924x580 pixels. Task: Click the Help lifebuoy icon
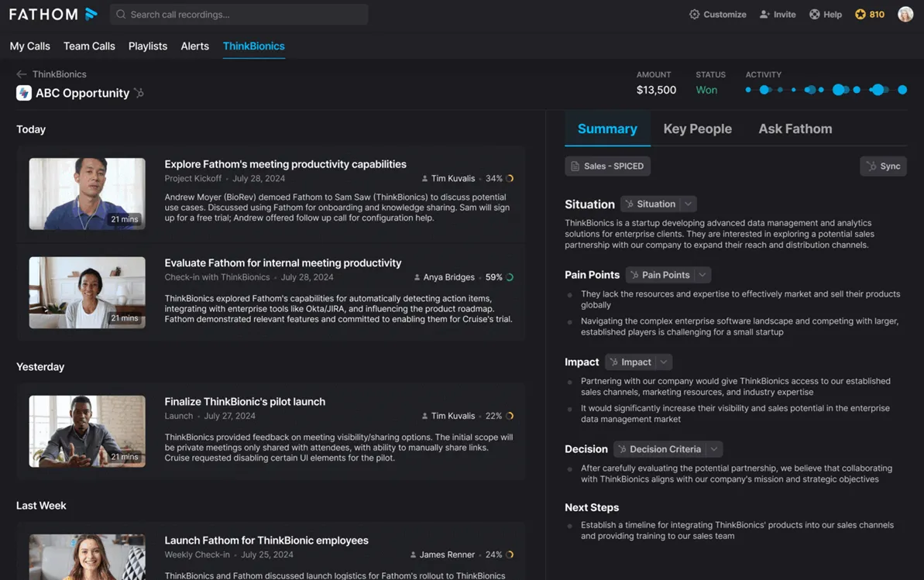(814, 14)
